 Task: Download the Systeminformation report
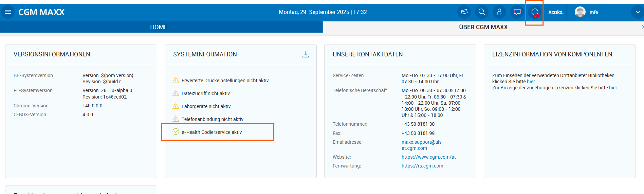306,54
